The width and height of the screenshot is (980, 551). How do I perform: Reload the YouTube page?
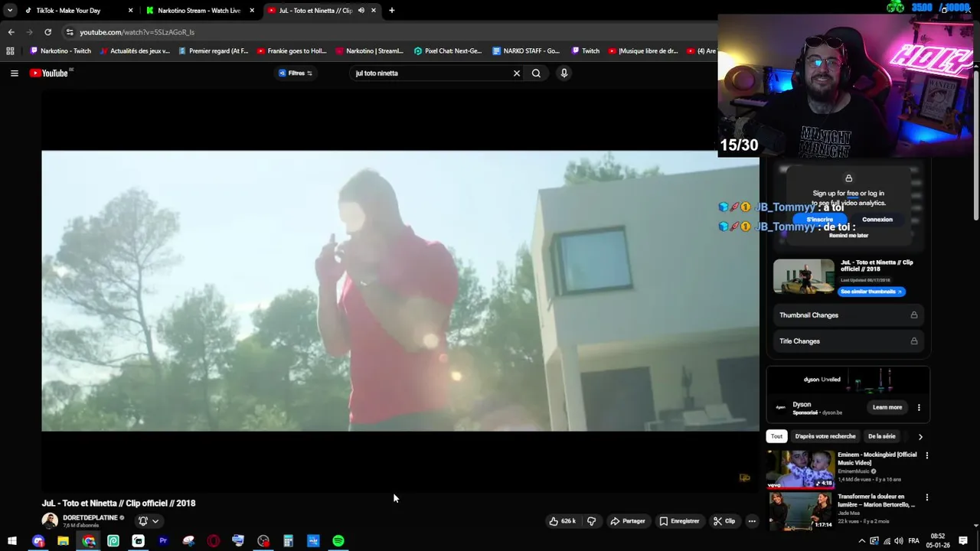(x=47, y=32)
